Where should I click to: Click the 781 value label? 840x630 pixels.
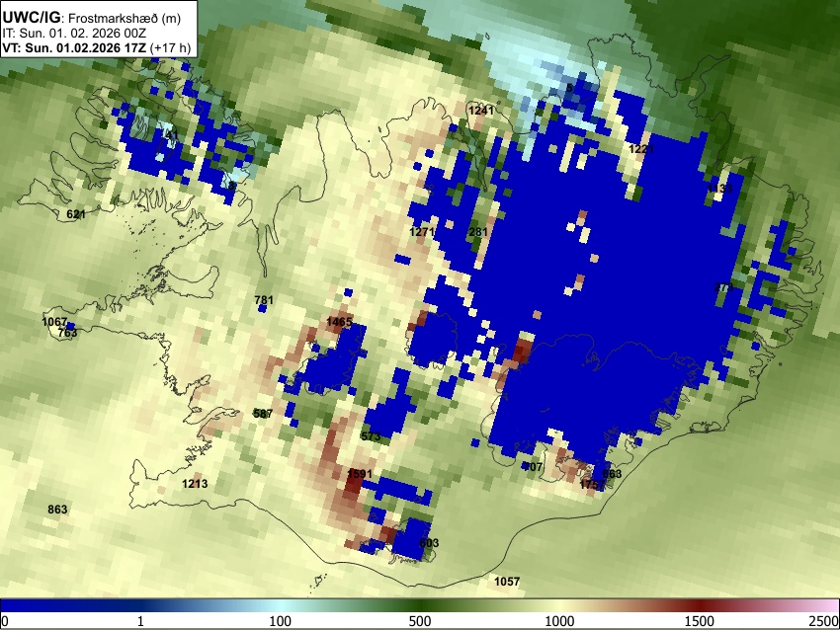click(264, 300)
